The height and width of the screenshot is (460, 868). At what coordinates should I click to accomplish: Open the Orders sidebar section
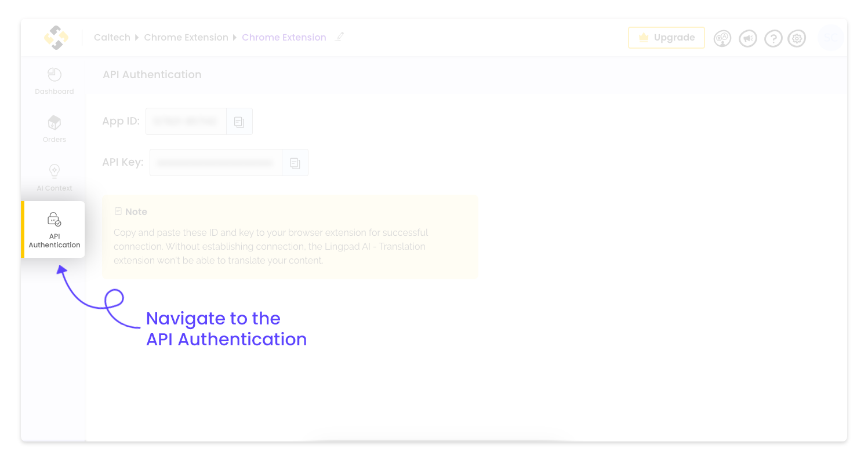(x=54, y=129)
